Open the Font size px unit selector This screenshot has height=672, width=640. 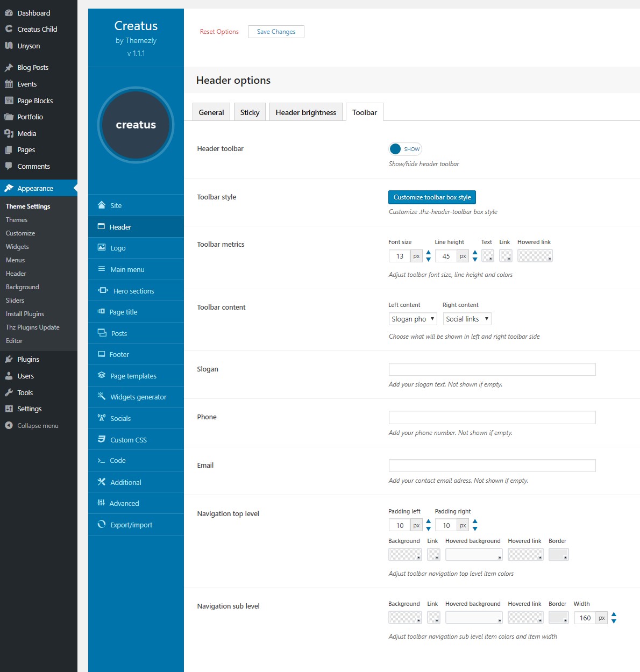click(x=416, y=256)
